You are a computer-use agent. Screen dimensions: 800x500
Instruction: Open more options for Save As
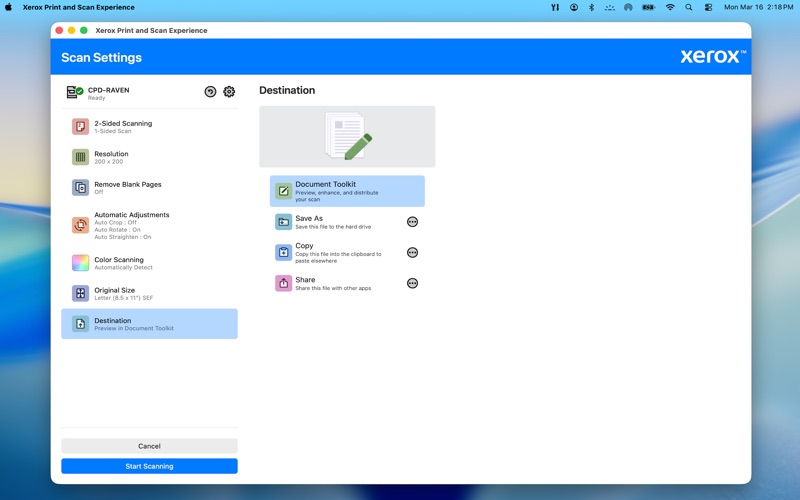[x=412, y=222]
